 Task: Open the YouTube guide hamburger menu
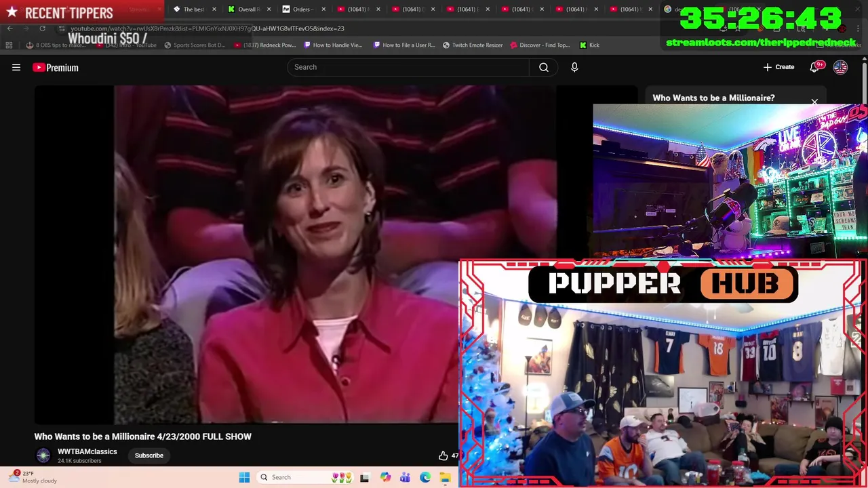(x=16, y=67)
